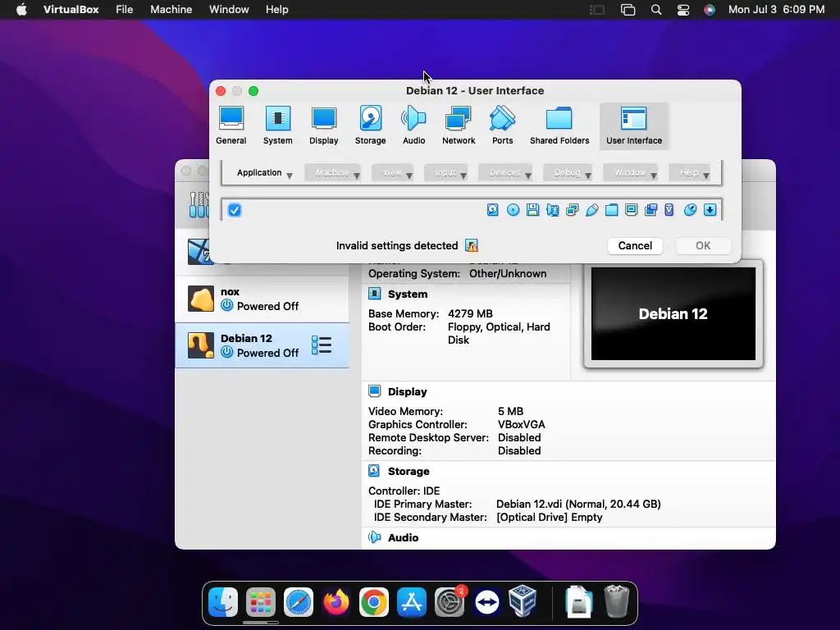This screenshot has width=840, height=630.
Task: Click the 5 MB video memory value
Action: tap(510, 412)
